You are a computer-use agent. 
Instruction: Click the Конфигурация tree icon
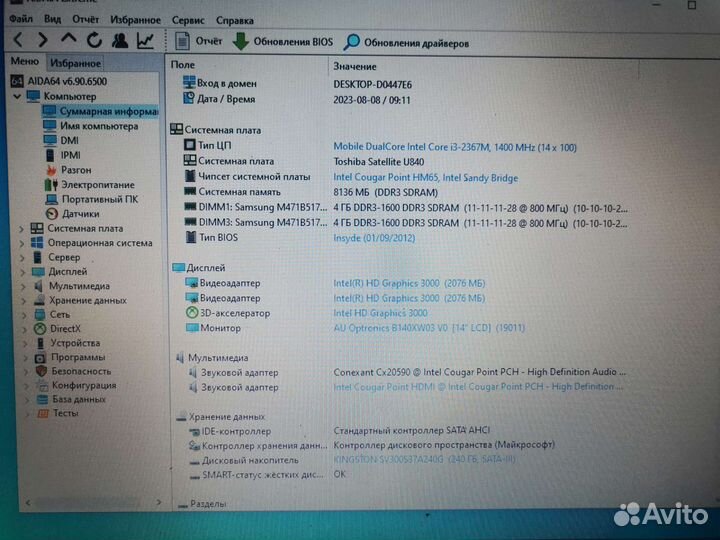click(x=42, y=385)
